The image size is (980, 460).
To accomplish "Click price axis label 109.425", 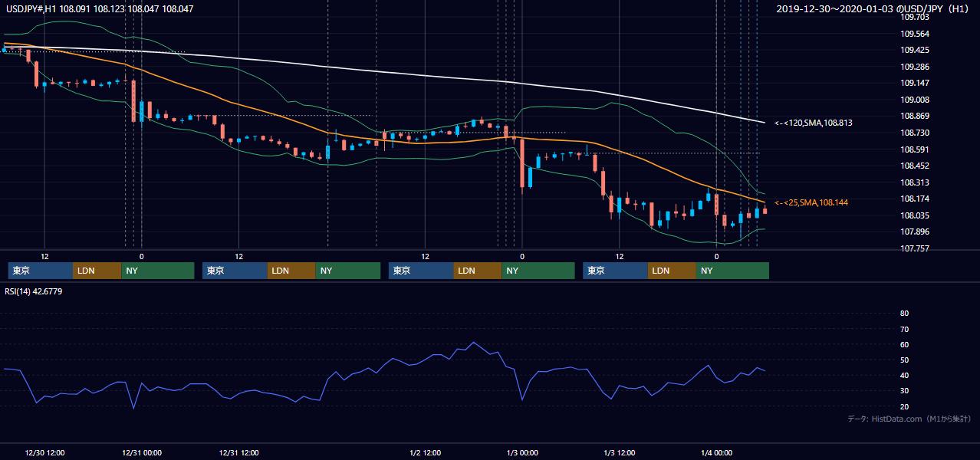I will (915, 50).
